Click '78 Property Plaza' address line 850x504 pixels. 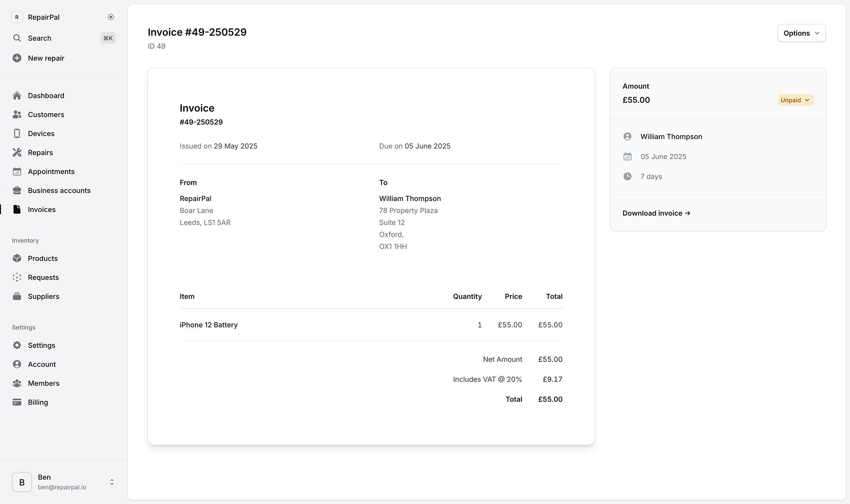coord(408,210)
